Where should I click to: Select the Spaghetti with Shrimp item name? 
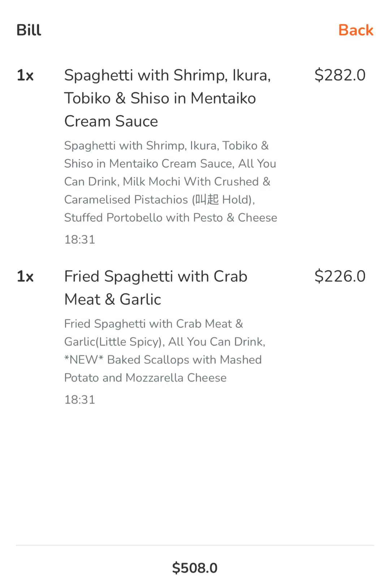click(x=167, y=76)
